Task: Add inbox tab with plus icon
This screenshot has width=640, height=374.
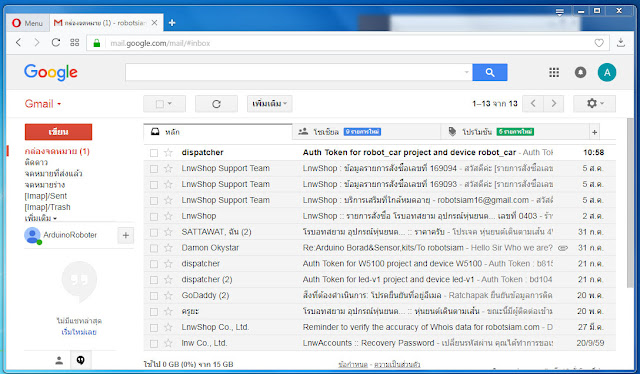Action: coord(594,132)
